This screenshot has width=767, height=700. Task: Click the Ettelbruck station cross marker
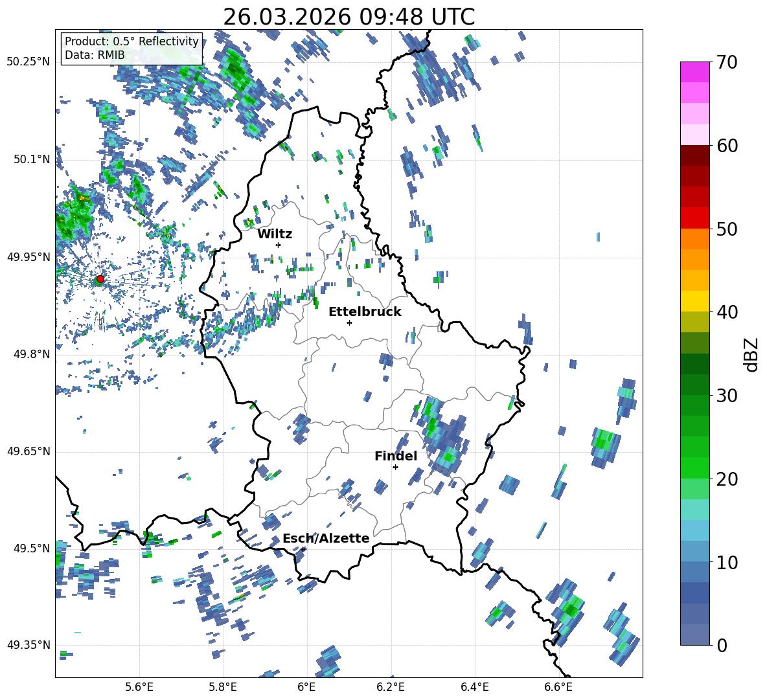tap(349, 322)
